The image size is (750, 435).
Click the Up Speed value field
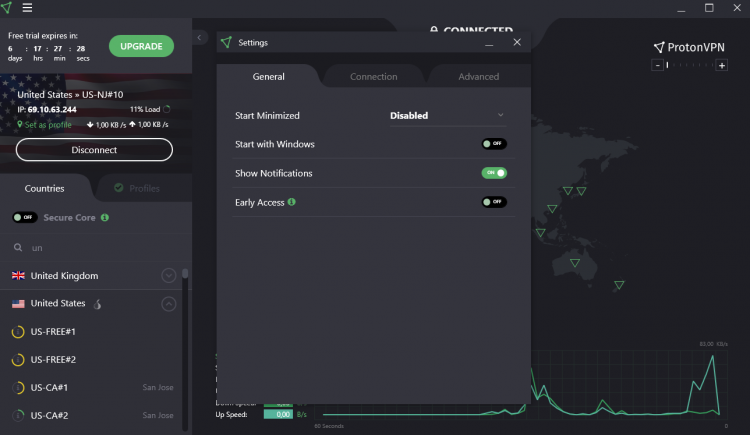tap(278, 414)
